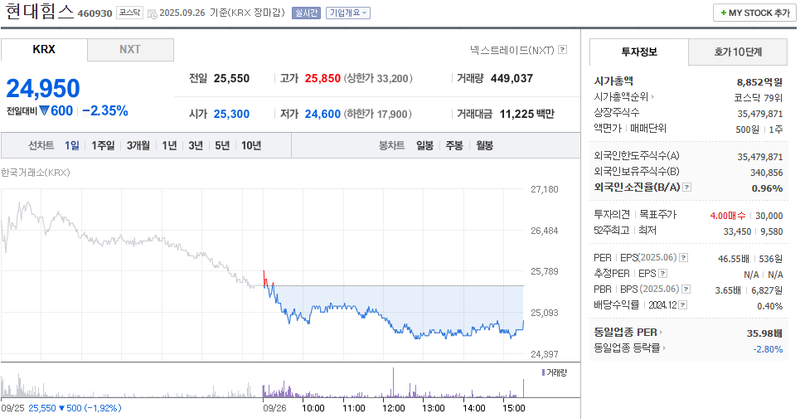This screenshot has height=419, width=800.
Task: Click the 거래량 value 449,037
Action: click(x=512, y=78)
